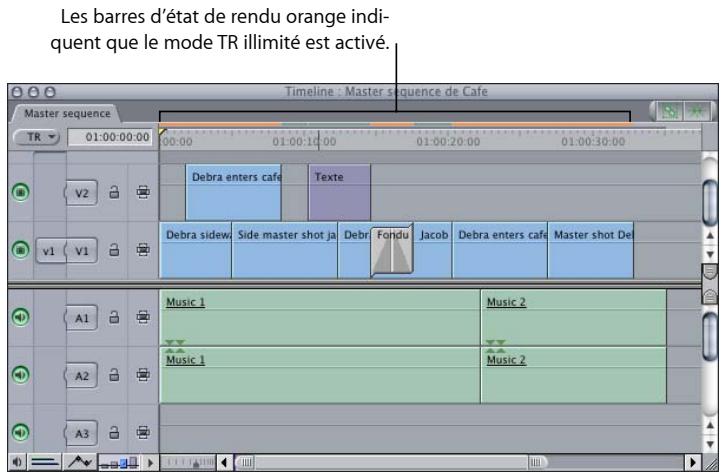Toggle Auto Select on A1 track

tap(143, 317)
